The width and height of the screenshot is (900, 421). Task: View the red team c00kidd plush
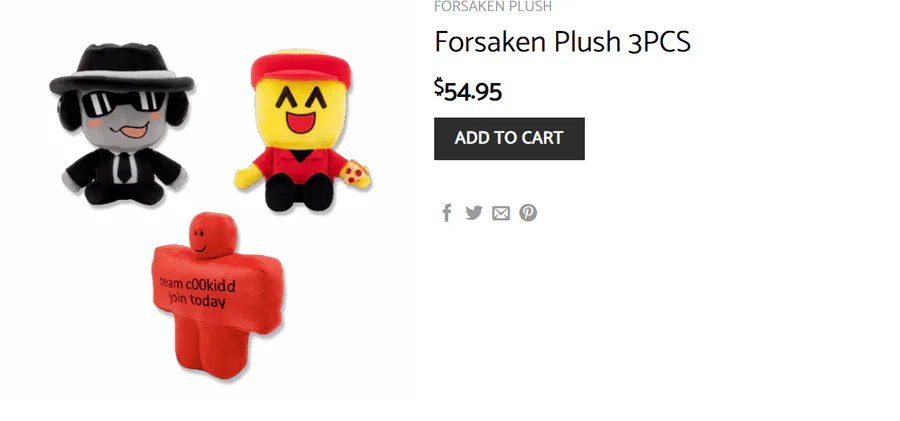pos(218,296)
